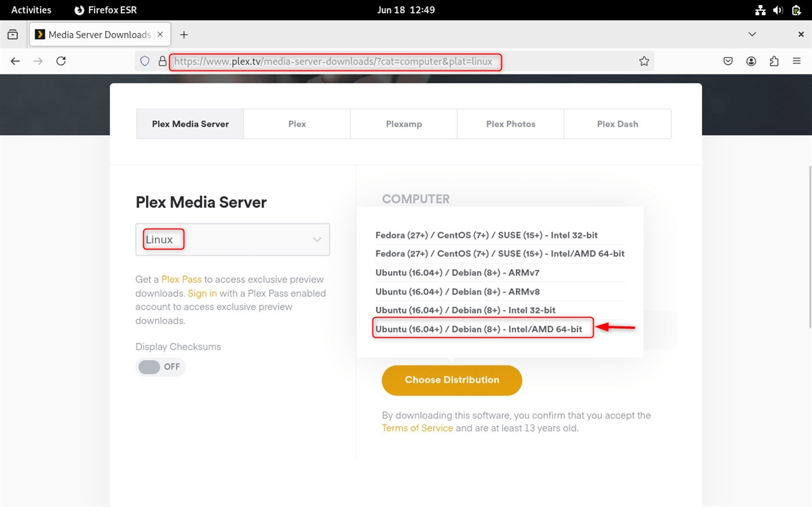Open a new browser tab
Viewport: 812px width, 507px height.
[x=184, y=35]
